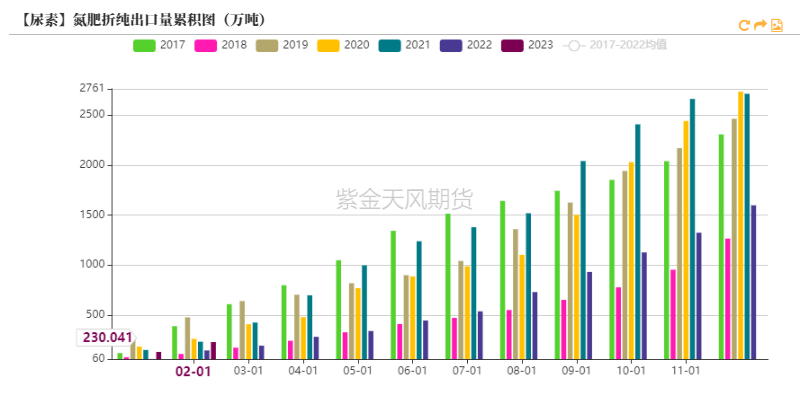Screen dimensions: 809x413
Task: Click the refresh chart icon
Action: (x=744, y=25)
